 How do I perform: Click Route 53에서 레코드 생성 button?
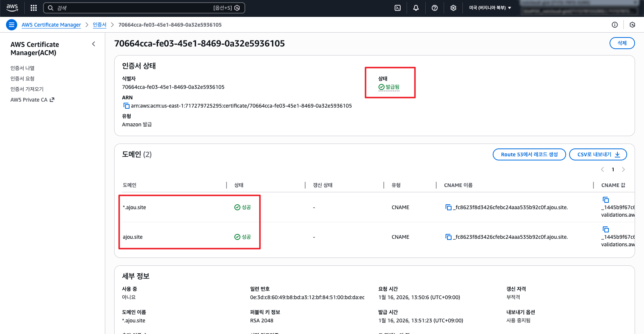[x=529, y=154]
